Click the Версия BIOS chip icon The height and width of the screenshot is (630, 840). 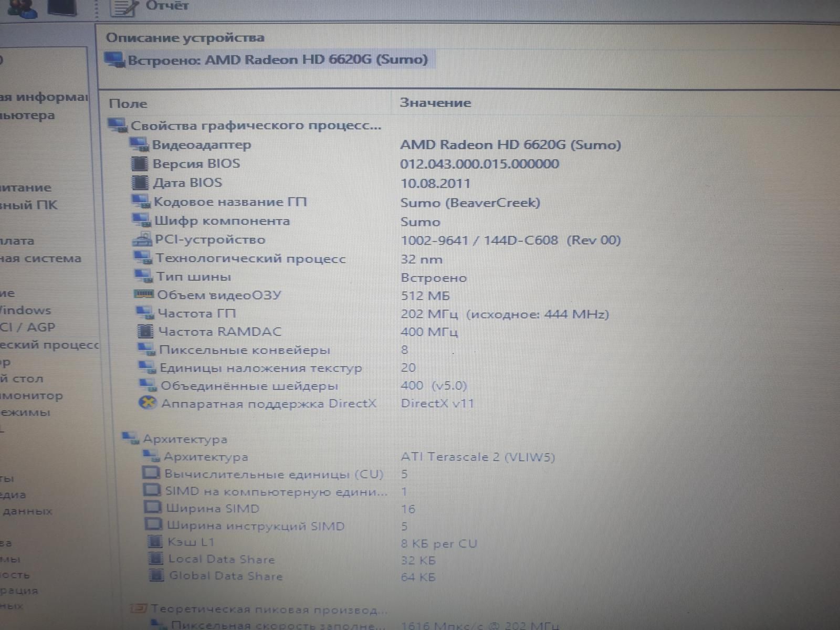tap(140, 164)
